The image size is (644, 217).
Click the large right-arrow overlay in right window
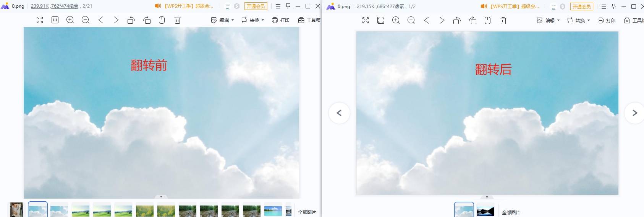[634, 113]
